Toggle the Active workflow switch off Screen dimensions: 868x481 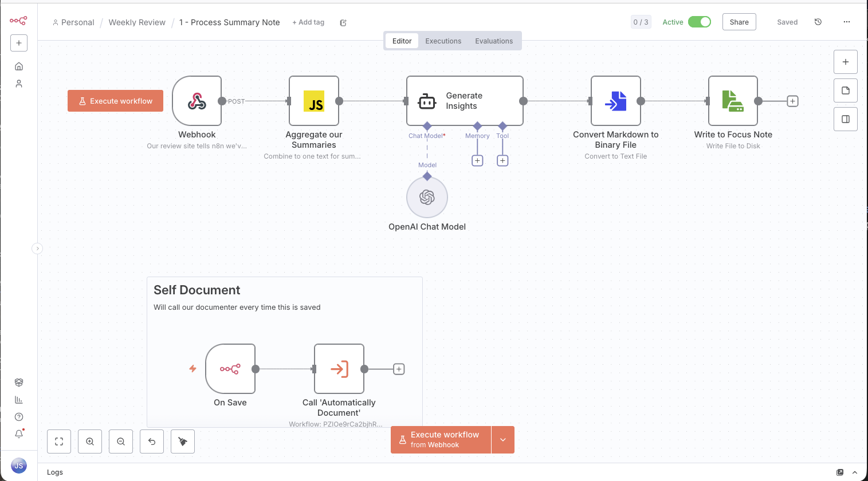click(699, 22)
